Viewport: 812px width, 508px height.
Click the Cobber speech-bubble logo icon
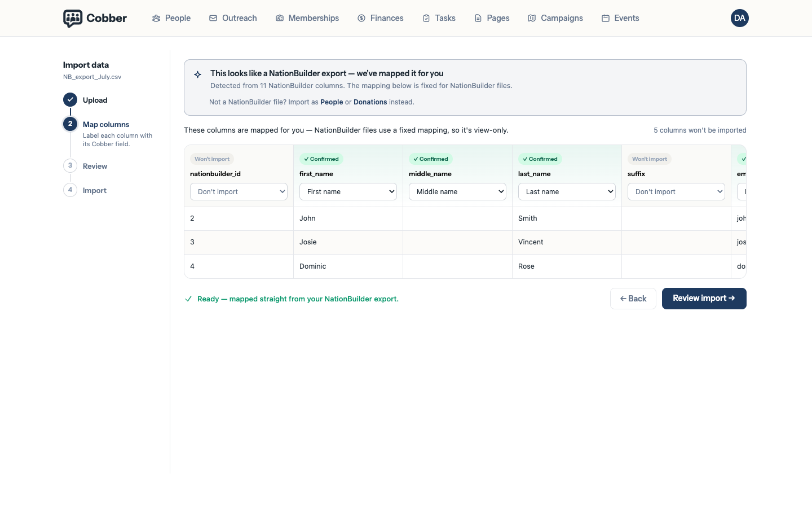point(73,18)
